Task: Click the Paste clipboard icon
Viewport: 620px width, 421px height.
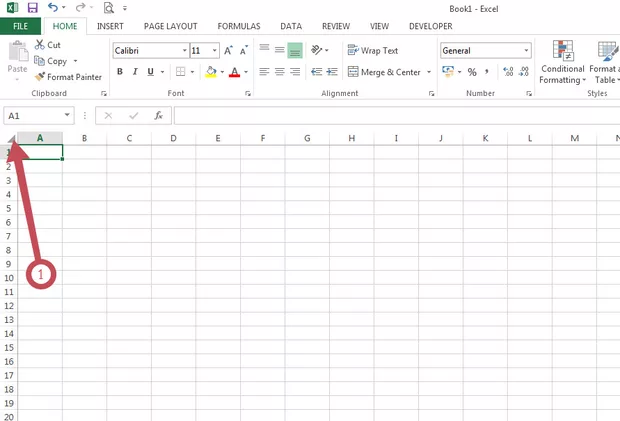Action: tap(18, 51)
